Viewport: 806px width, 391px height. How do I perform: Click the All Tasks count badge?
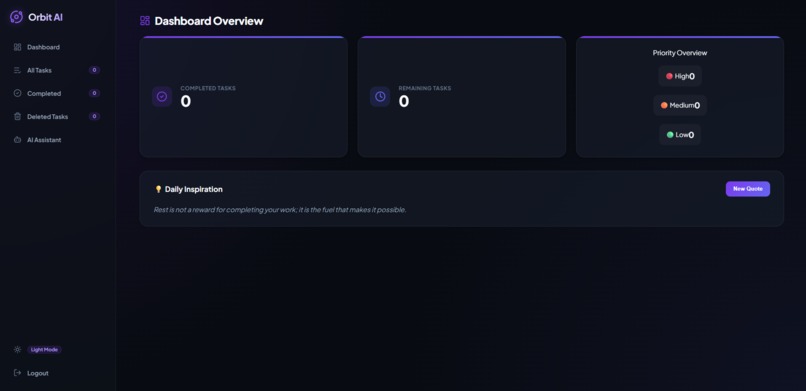click(94, 70)
